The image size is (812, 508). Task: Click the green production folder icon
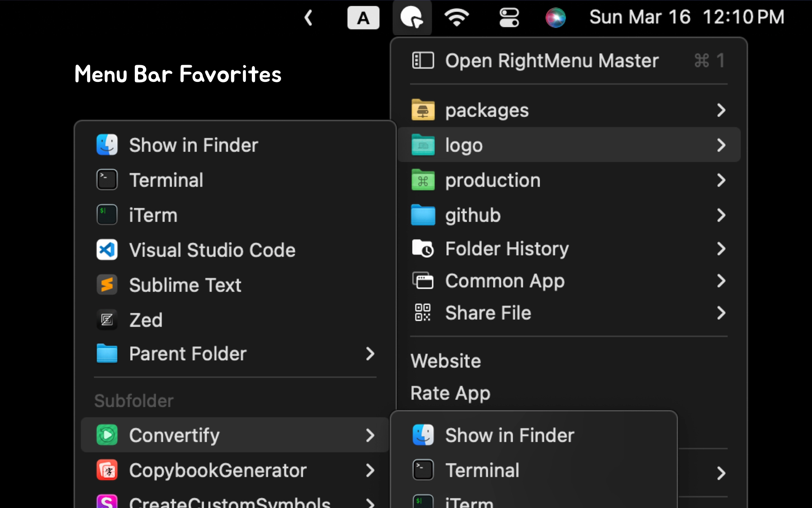tap(423, 180)
